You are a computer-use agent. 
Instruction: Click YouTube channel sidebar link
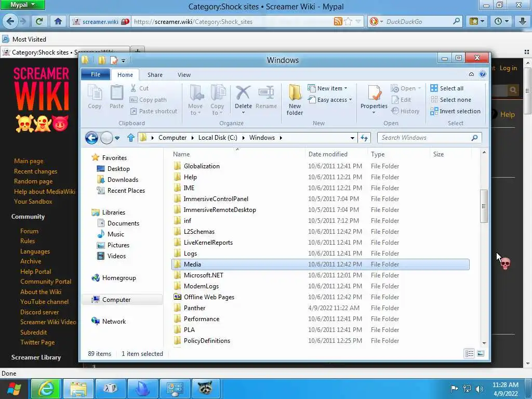(44, 302)
